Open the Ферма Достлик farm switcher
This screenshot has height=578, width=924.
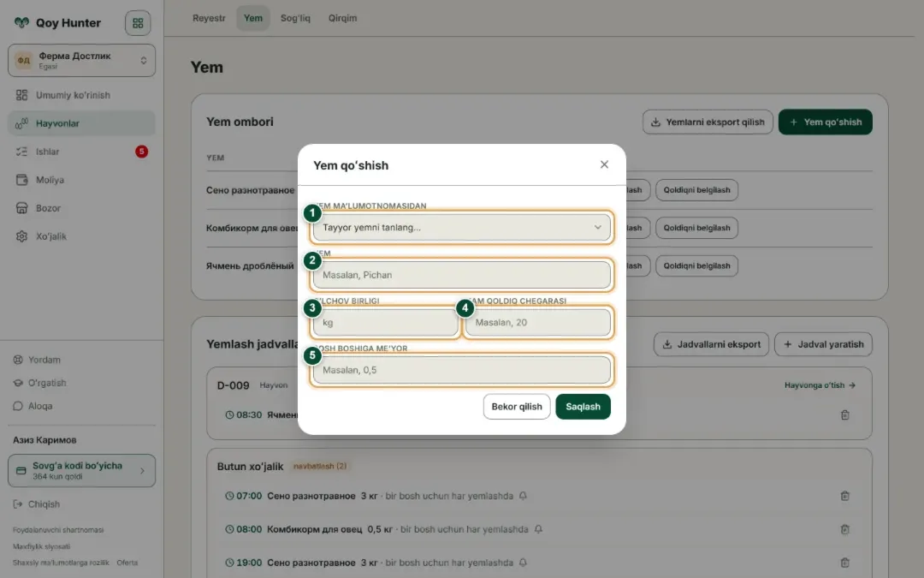coord(82,60)
